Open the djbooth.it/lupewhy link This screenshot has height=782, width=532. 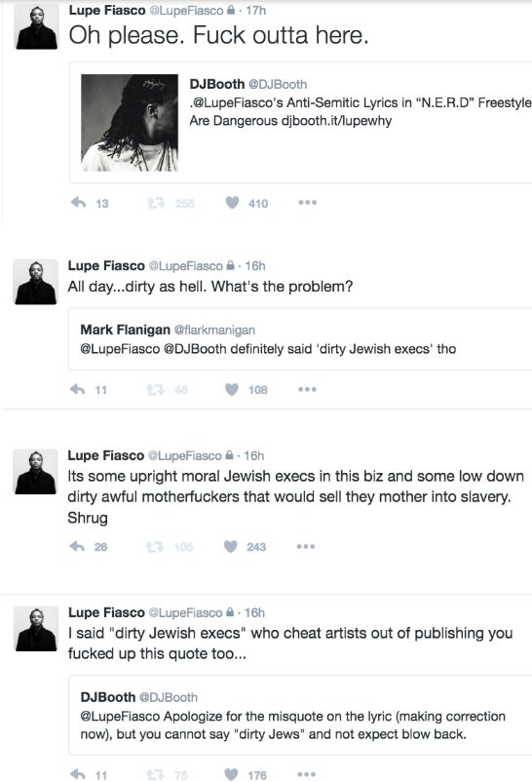pos(336,121)
